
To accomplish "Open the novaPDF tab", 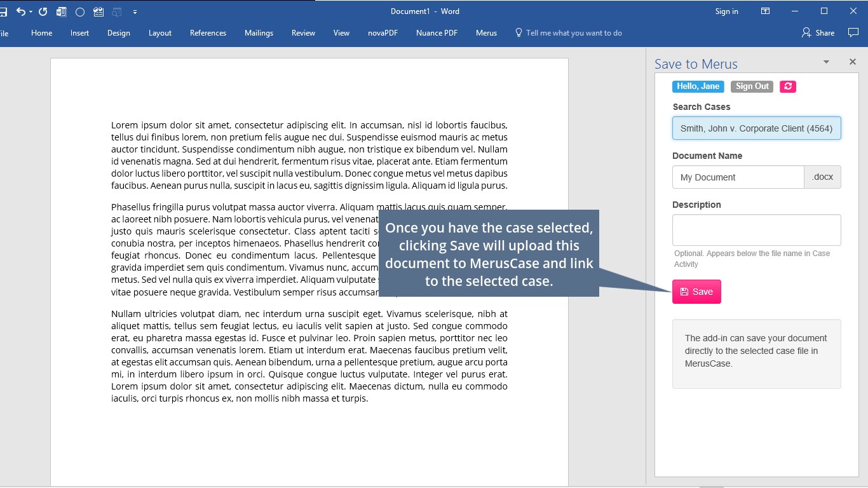I will point(383,33).
